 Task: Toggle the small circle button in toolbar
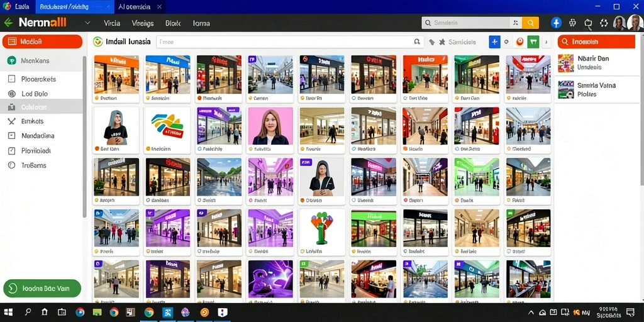pos(506,42)
